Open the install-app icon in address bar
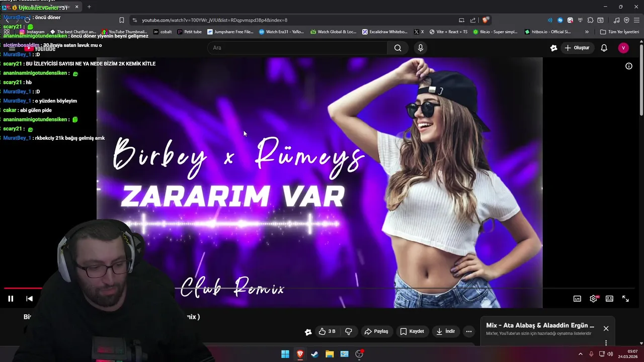This screenshot has width=644, height=362. coord(461,20)
